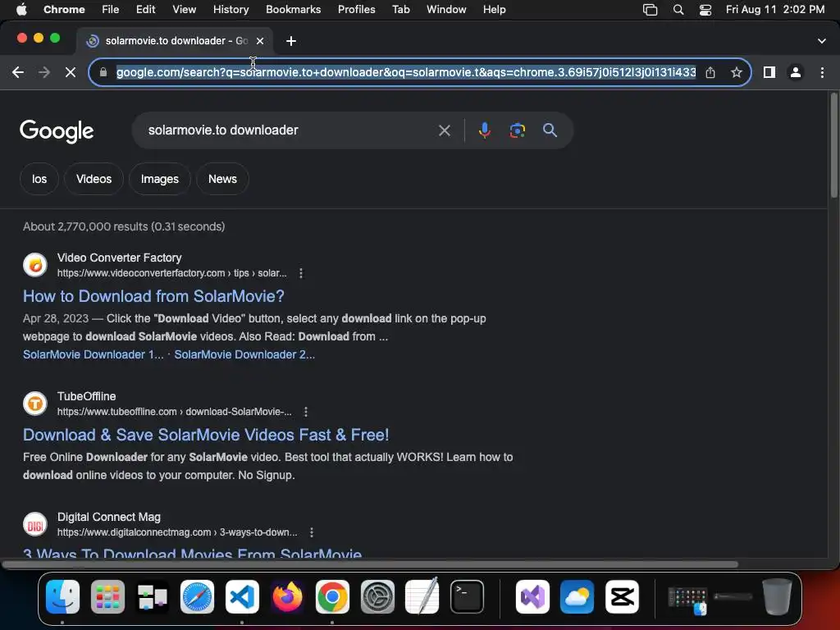
Task: Open System Settings from the Dock
Action: (x=377, y=597)
